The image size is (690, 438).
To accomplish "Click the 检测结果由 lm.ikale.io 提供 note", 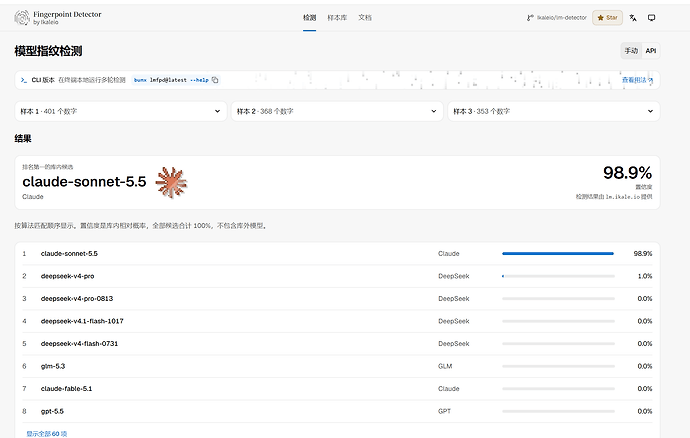I will coord(614,196).
